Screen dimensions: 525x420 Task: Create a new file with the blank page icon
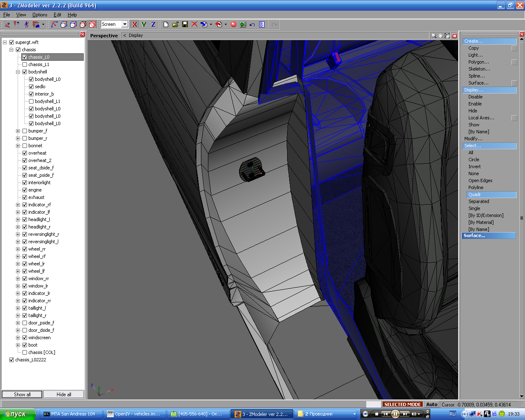166,25
